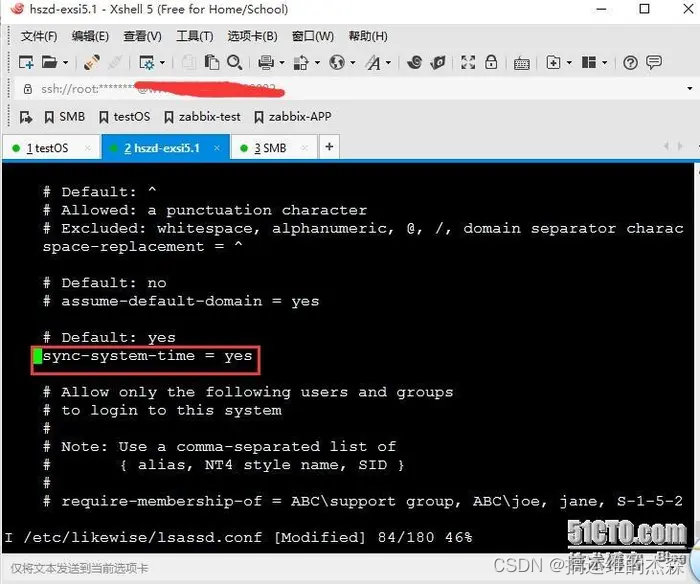
Task: Open the zabbix-test bookmark
Action: (x=202, y=117)
